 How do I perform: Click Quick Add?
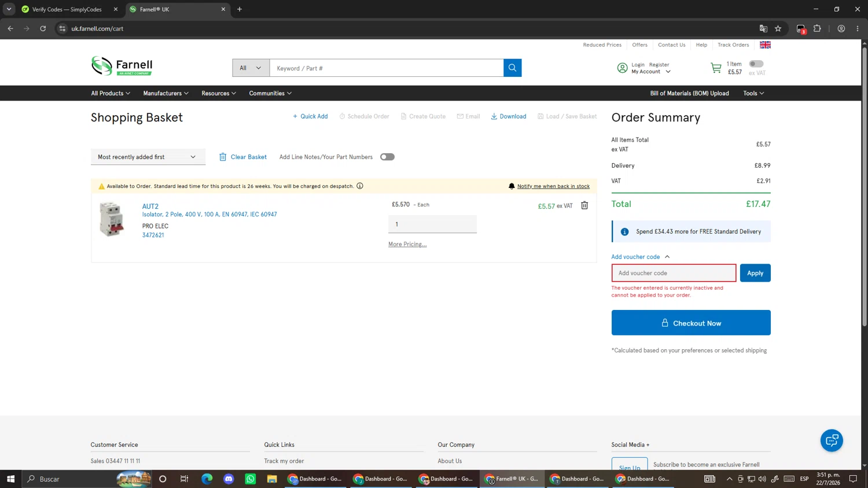310,116
